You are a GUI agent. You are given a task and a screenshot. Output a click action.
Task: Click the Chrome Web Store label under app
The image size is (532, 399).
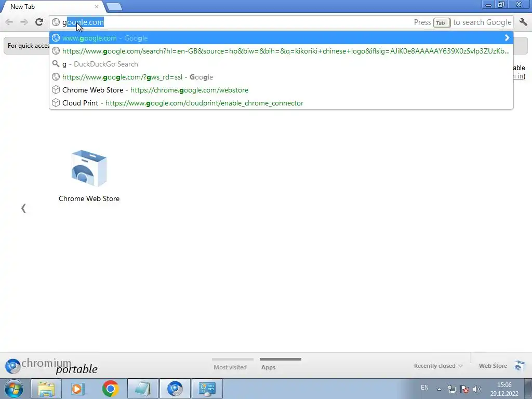(89, 198)
